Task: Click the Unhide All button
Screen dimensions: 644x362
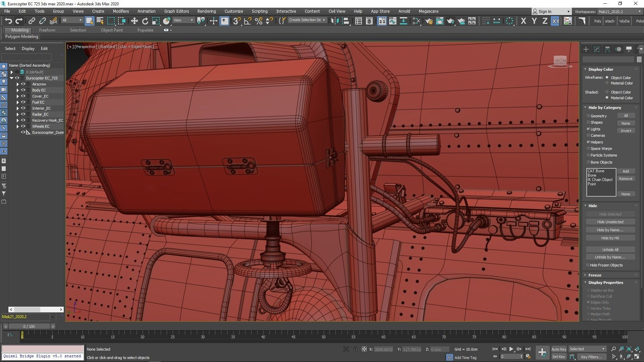Action: tap(610, 250)
